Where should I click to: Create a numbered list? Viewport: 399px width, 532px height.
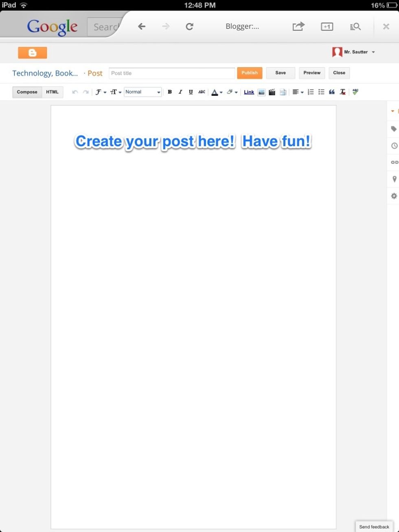[x=311, y=92]
